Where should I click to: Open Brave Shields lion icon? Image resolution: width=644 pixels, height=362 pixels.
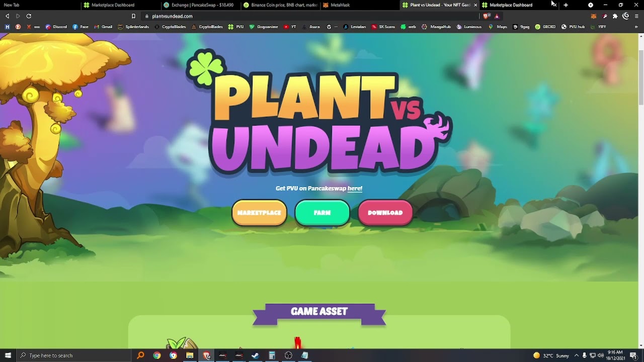(x=486, y=16)
